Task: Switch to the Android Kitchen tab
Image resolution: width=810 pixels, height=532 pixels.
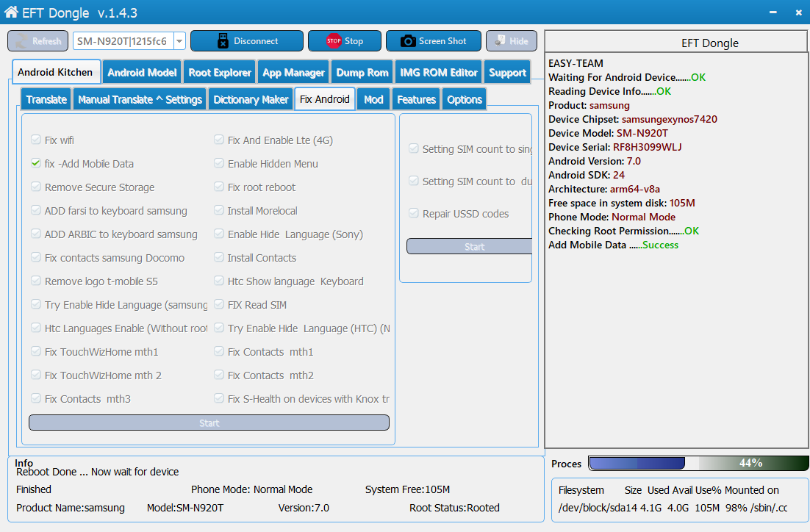Action: coord(55,72)
